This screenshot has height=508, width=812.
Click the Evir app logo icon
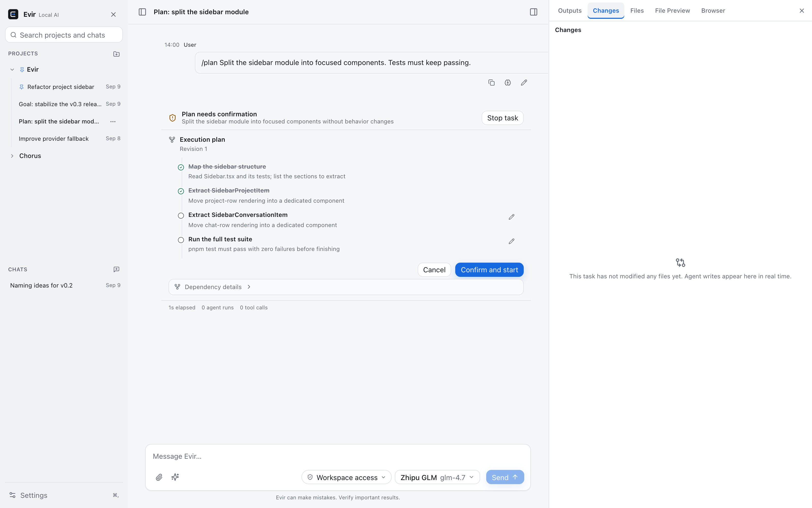(x=13, y=14)
